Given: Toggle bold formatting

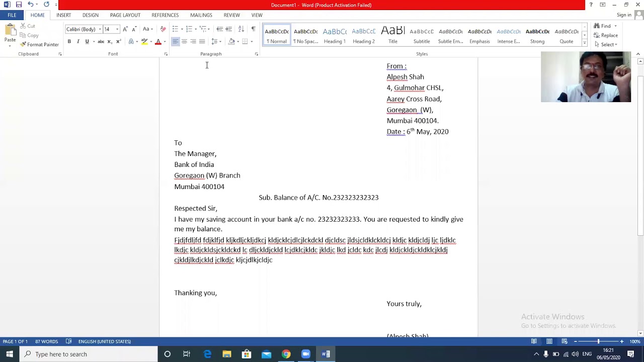Looking at the screenshot, I should (x=69, y=42).
